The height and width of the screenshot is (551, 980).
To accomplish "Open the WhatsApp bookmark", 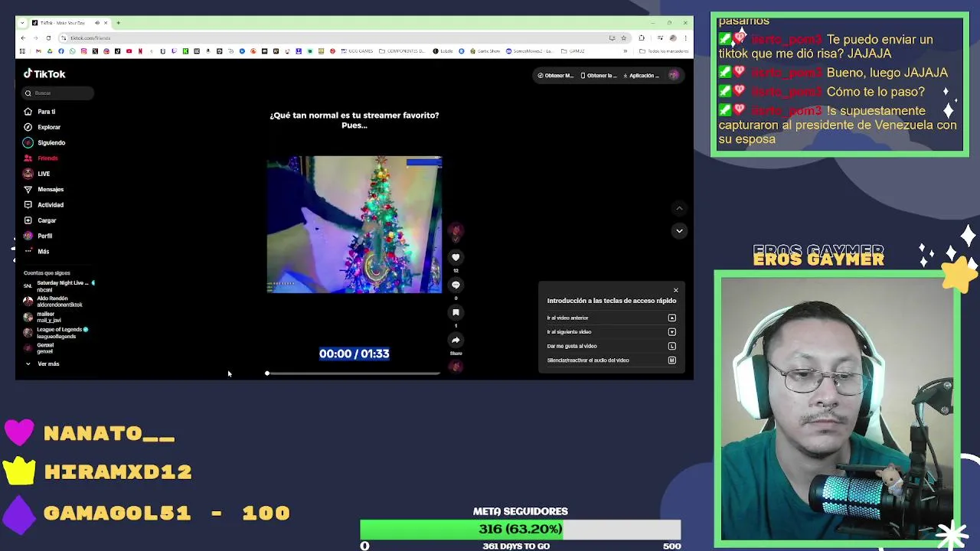I will [73, 51].
